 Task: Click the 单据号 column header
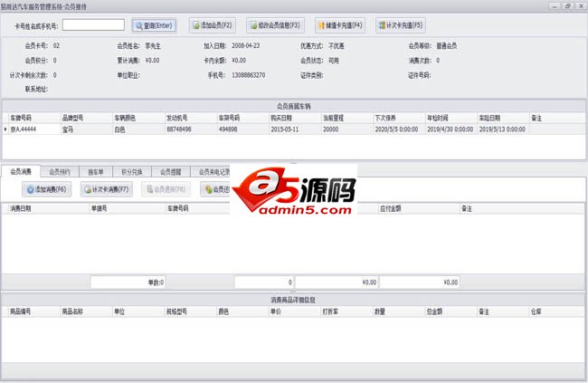pos(128,208)
